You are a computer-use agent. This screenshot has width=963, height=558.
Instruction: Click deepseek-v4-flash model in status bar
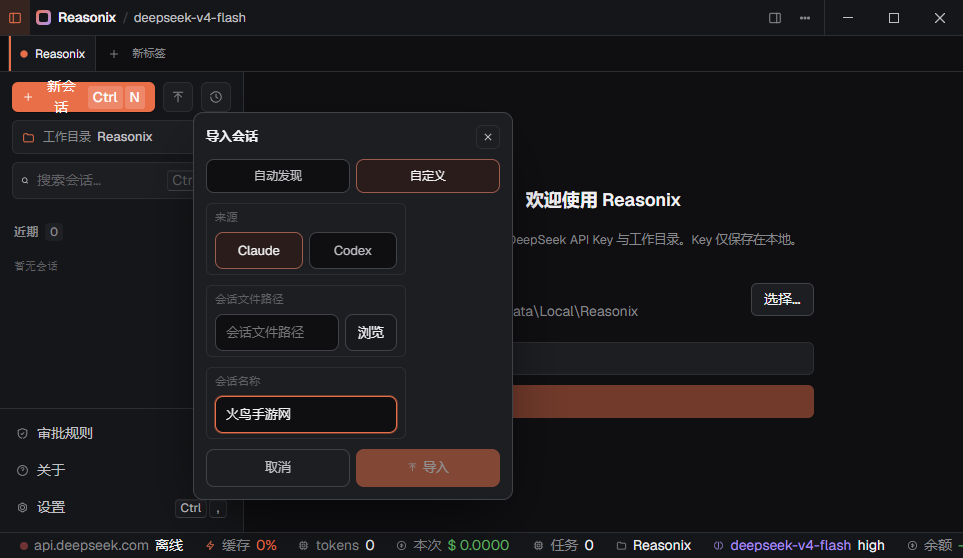pos(790,545)
